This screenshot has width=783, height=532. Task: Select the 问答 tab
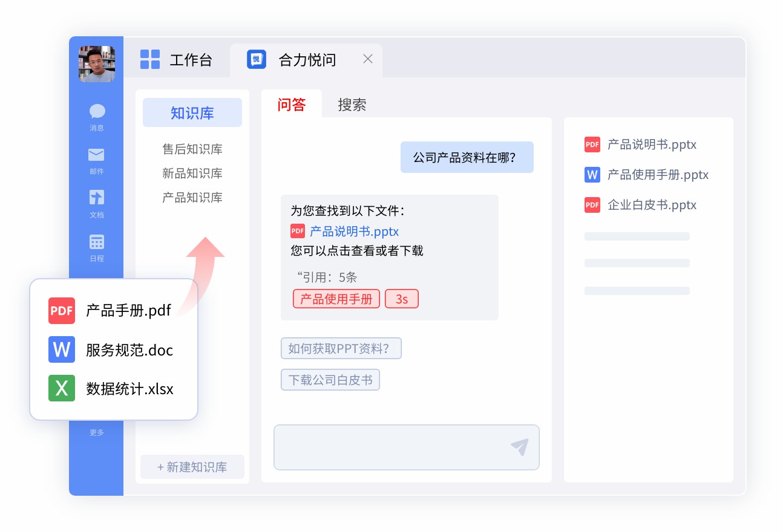292,105
